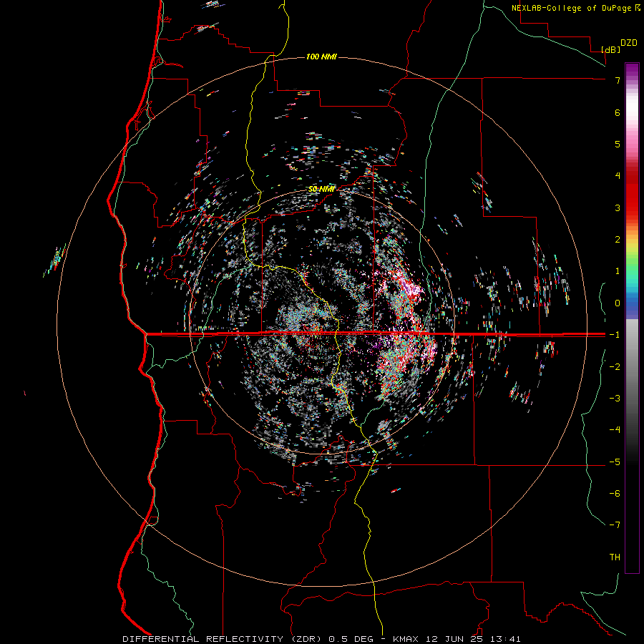The height and width of the screenshot is (644, 644).
Task: Click the 4 value on color scale
Action: point(618,176)
